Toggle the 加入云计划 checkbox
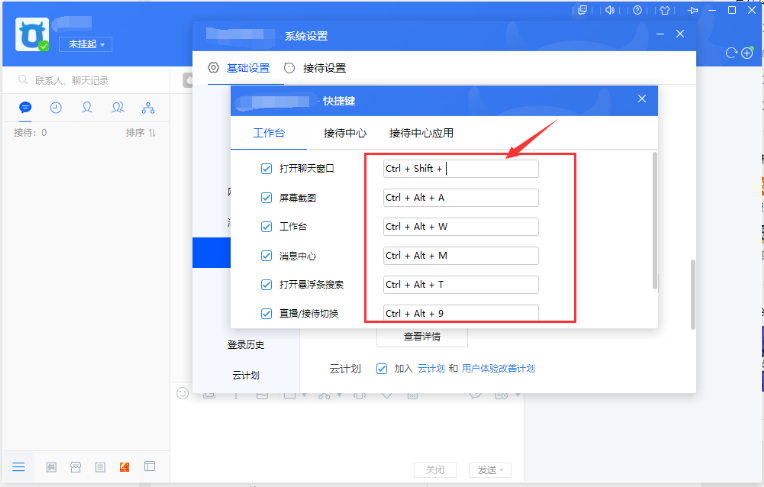 [x=382, y=369]
